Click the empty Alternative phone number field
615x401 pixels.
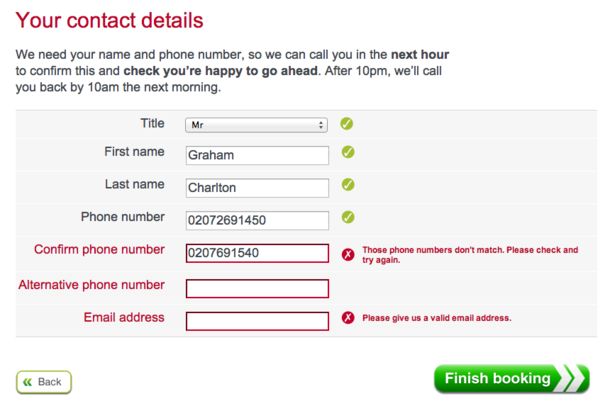pos(257,288)
